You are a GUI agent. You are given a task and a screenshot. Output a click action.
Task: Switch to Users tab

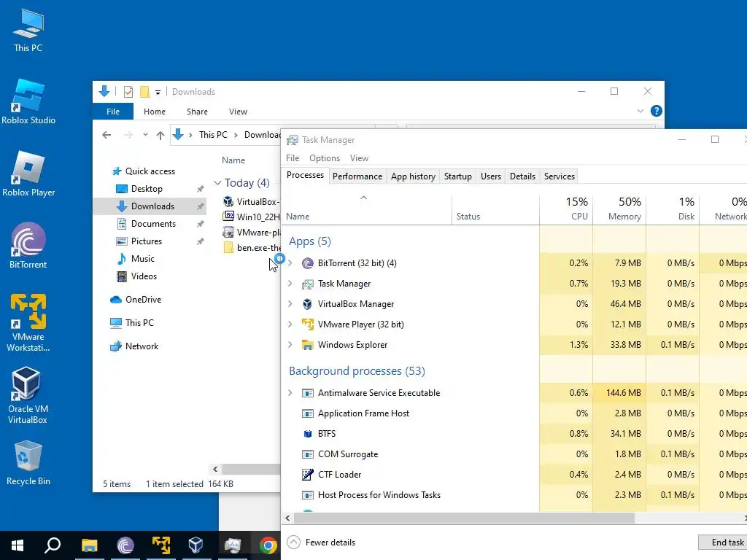point(491,176)
